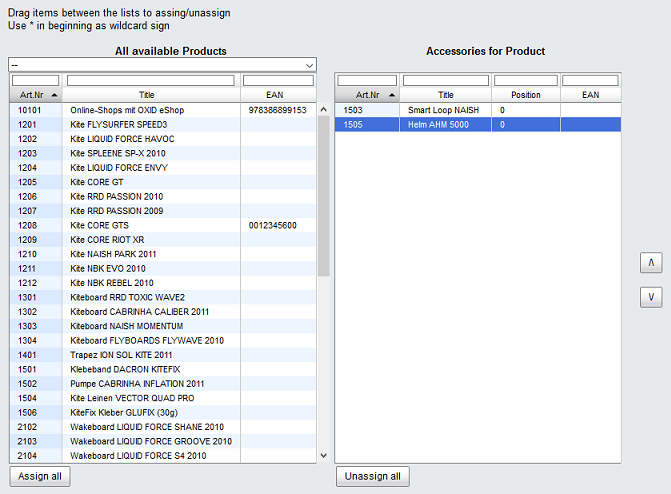Click article number 1503 in accessories
Screen dimensions: 671x494
(x=353, y=110)
